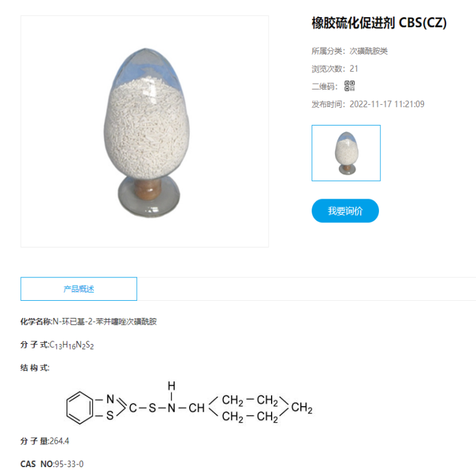Click the 所属分类 category label
Viewport: 476px width, 476px height.
328,51
